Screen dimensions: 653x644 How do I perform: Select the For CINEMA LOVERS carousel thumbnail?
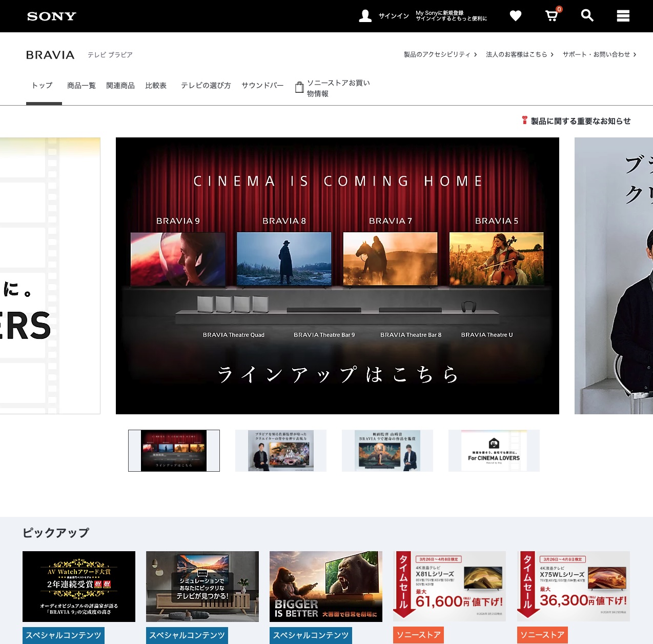(494, 451)
